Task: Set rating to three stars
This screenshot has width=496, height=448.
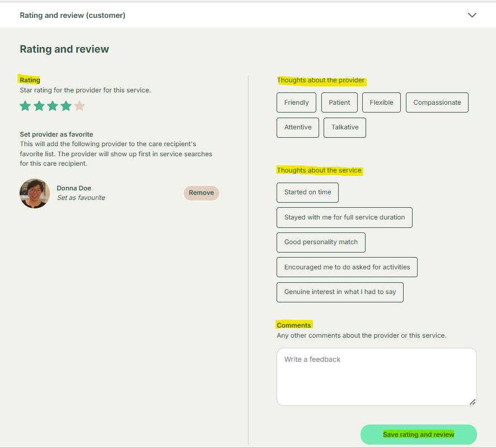Action: pos(52,106)
